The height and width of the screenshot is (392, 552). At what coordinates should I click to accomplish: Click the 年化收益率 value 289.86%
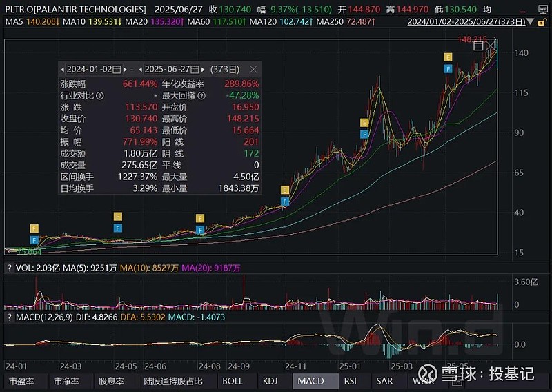tap(241, 84)
